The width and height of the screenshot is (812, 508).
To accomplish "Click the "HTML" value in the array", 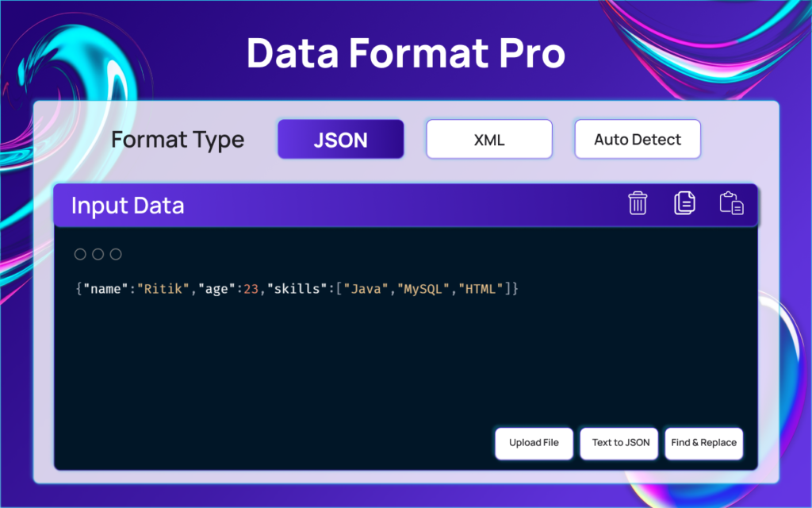I will [x=481, y=289].
